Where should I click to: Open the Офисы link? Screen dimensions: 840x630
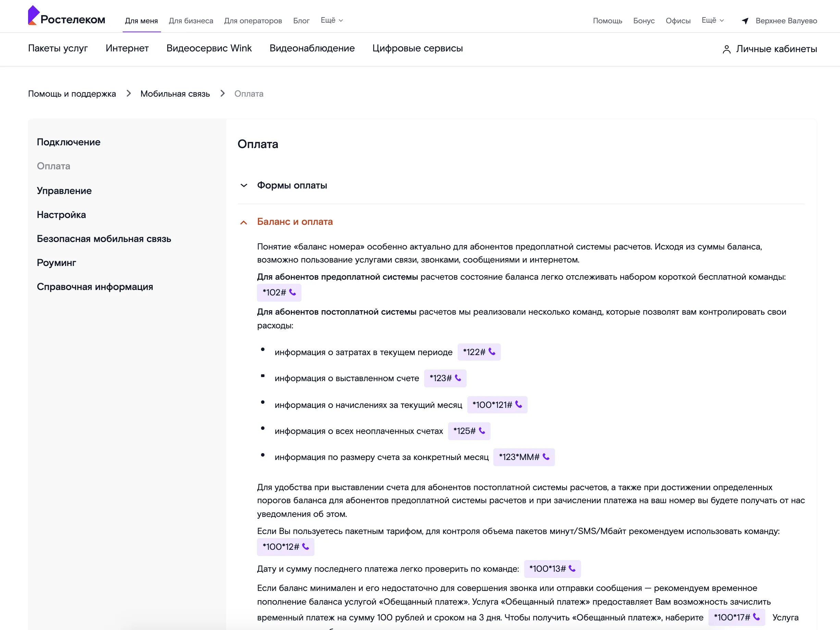tap(678, 21)
